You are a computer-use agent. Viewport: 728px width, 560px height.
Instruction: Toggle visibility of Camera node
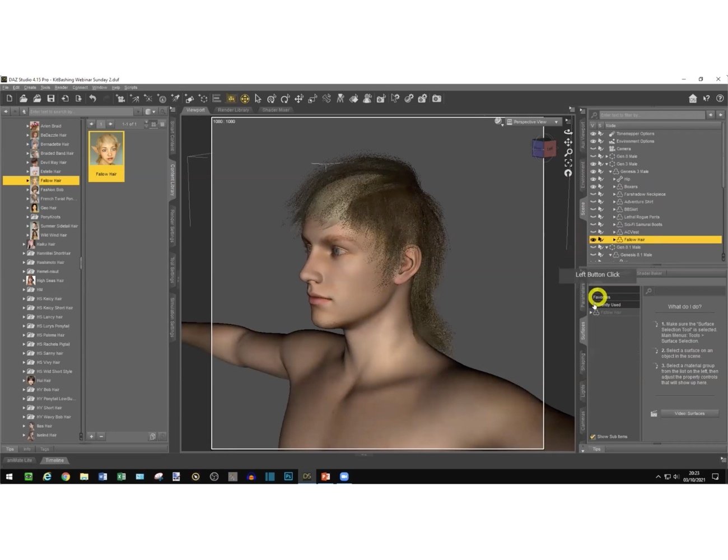[593, 149]
